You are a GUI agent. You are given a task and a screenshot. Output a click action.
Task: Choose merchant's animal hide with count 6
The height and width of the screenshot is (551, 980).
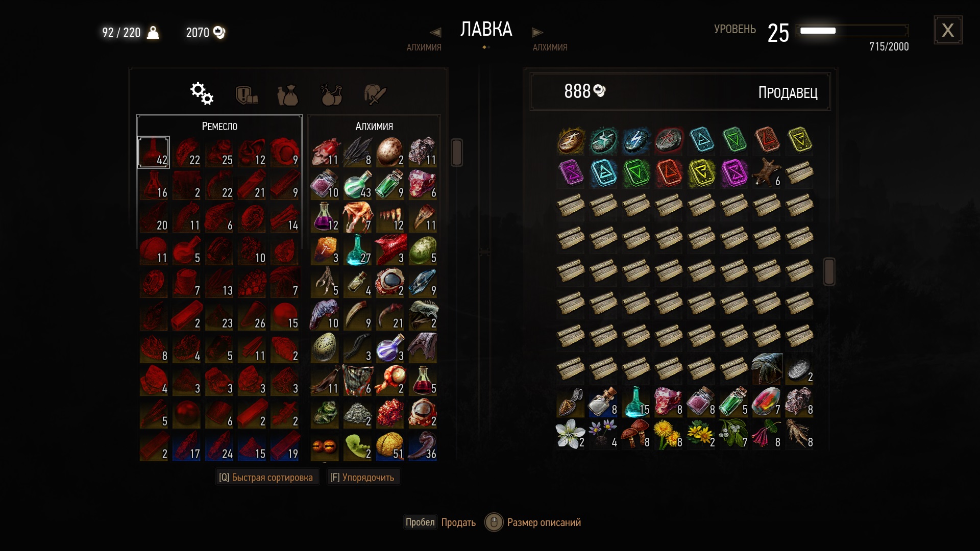tap(767, 173)
